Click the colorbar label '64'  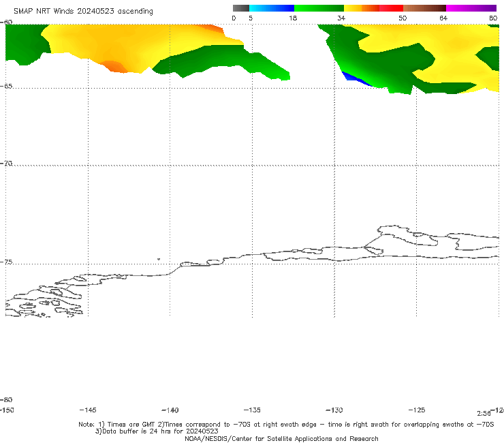click(443, 18)
